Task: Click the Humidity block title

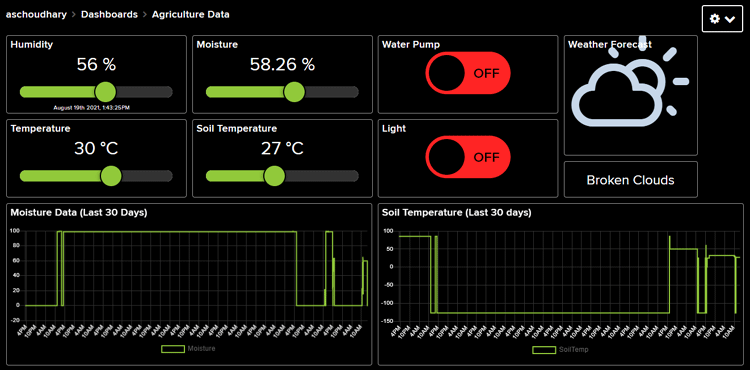Action: (32, 44)
